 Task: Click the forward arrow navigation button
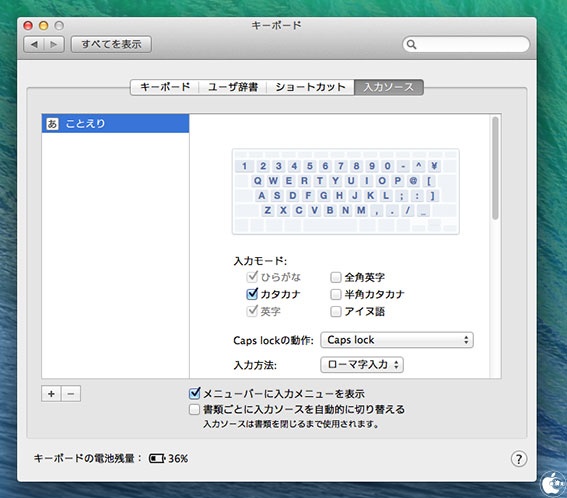pos(54,44)
